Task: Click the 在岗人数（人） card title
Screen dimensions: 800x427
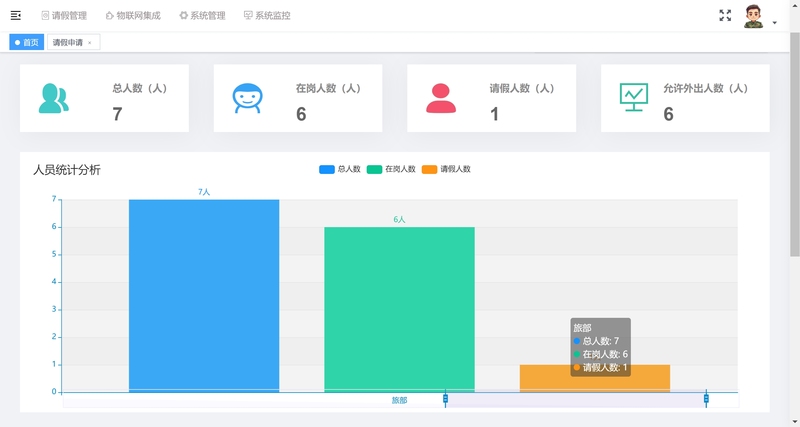Action: [329, 88]
